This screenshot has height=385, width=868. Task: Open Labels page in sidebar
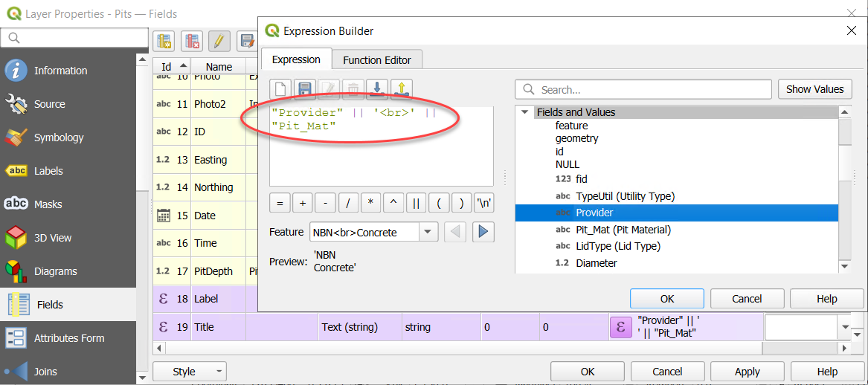[68, 171]
